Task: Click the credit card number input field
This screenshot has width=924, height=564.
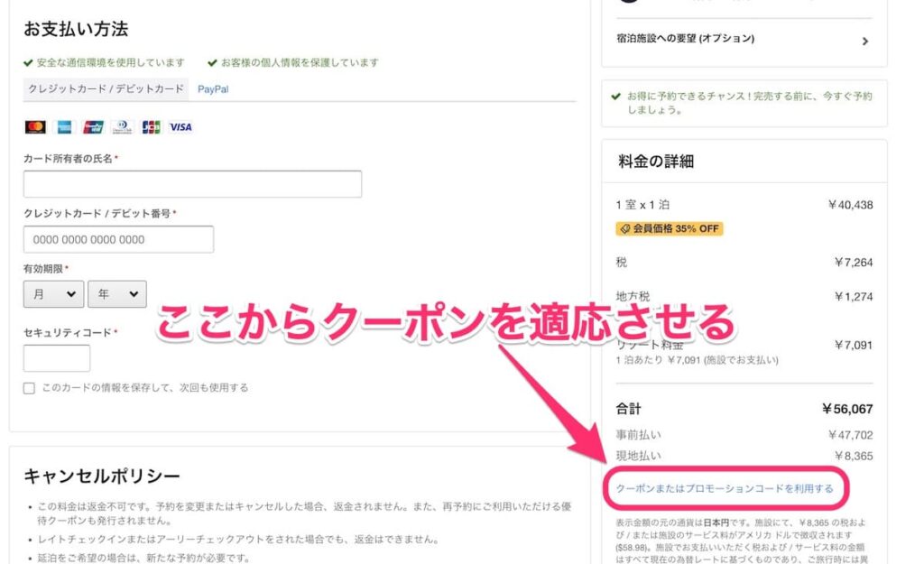Action: point(118,240)
